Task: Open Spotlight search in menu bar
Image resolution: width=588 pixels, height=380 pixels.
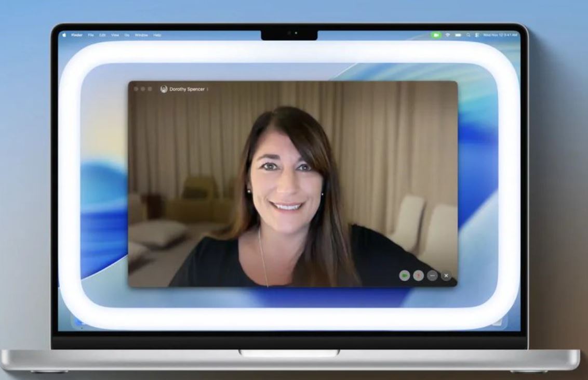Action: (x=468, y=35)
